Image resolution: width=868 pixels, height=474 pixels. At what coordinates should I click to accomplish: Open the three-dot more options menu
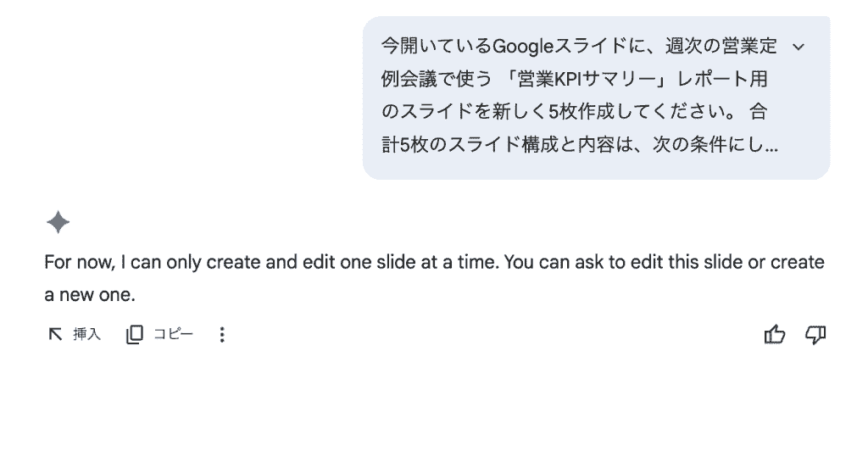pyautogui.click(x=222, y=334)
